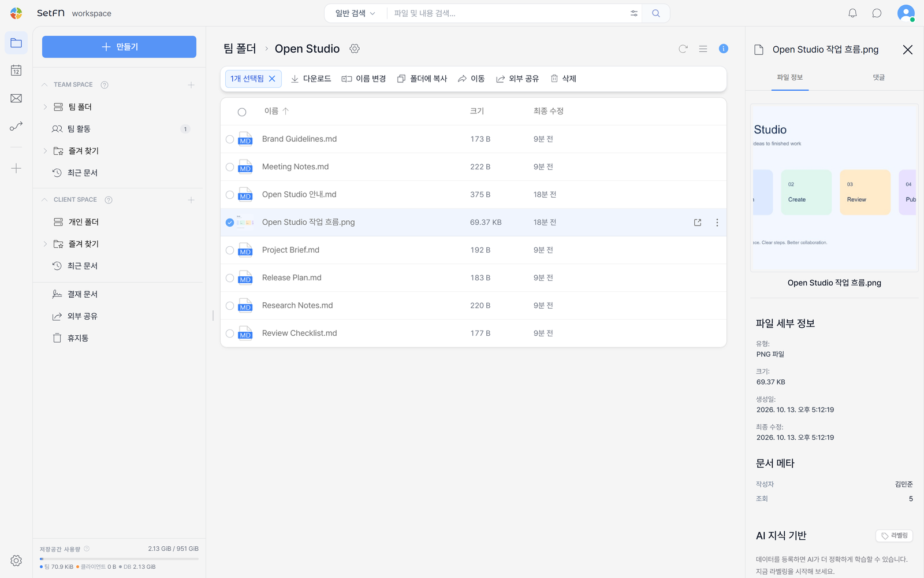Collapse the CLIENT SPACE section

coord(44,200)
